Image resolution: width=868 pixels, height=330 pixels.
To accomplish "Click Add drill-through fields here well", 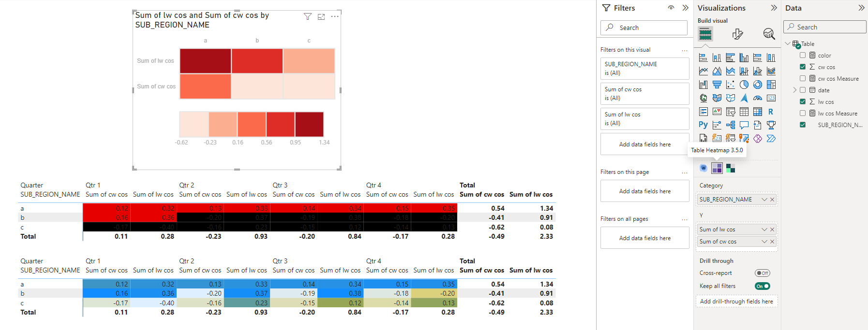I will [x=736, y=301].
